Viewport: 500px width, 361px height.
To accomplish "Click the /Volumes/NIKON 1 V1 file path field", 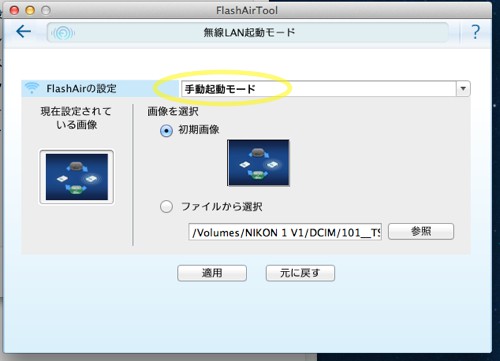I will pos(285,232).
